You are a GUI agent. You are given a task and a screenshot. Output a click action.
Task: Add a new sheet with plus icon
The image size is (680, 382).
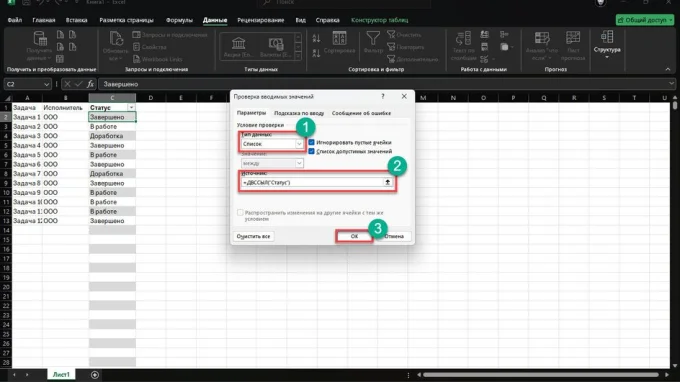pyautogui.click(x=95, y=375)
